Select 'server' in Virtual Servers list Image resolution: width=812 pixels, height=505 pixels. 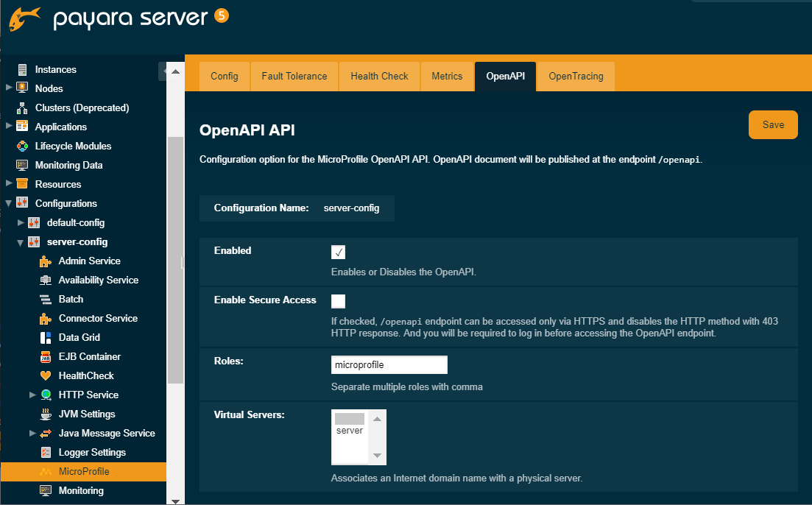[350, 431]
